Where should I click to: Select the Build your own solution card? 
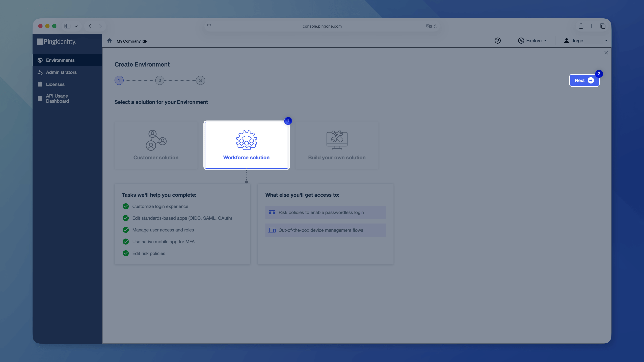[337, 145]
